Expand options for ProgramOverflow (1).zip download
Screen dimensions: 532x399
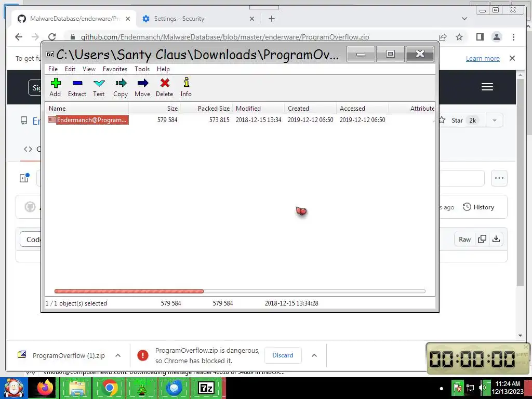pos(118,355)
